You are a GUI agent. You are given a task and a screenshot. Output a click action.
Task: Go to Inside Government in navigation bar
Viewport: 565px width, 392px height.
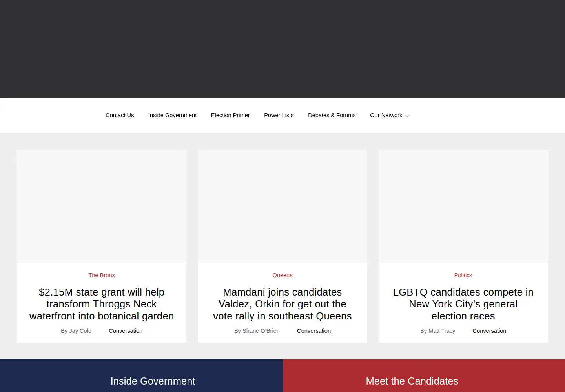click(172, 115)
